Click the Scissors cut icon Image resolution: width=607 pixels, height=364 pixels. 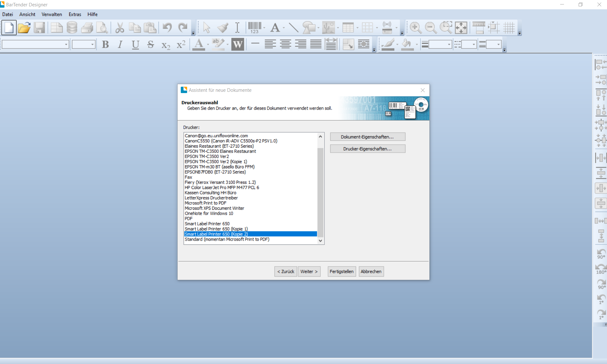(x=120, y=28)
